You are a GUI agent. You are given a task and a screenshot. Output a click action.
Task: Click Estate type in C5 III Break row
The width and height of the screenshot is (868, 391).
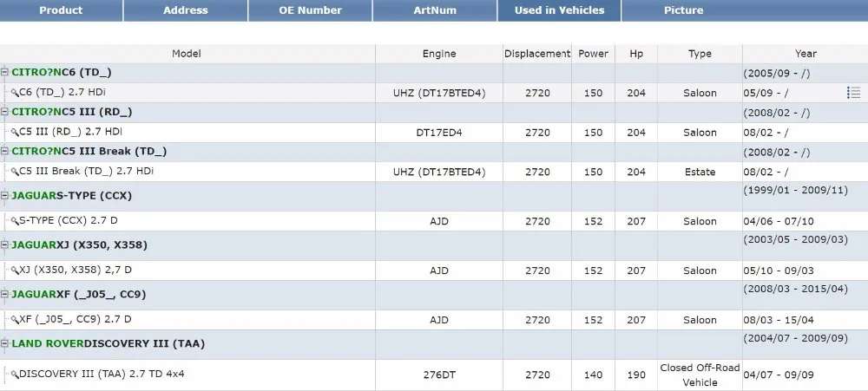pos(700,172)
